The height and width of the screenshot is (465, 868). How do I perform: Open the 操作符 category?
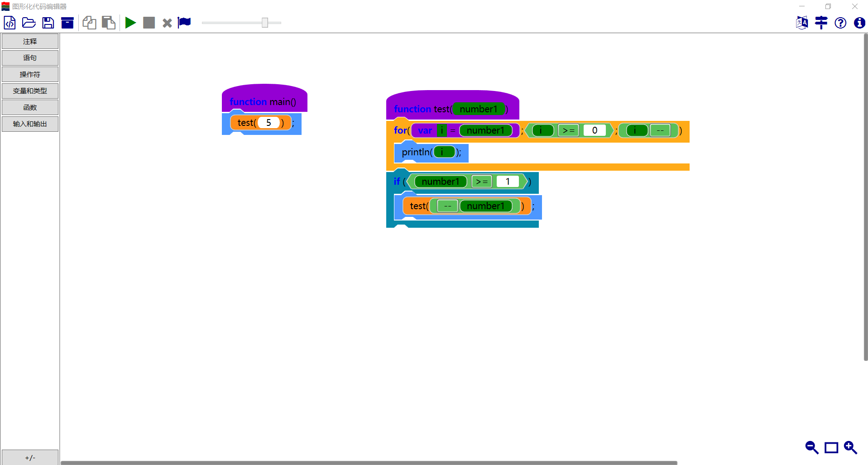click(30, 74)
